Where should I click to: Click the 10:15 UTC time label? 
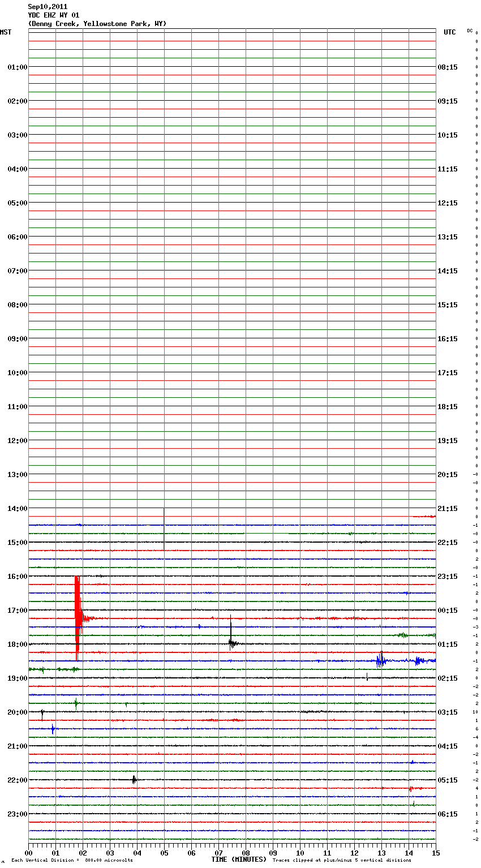(448, 135)
